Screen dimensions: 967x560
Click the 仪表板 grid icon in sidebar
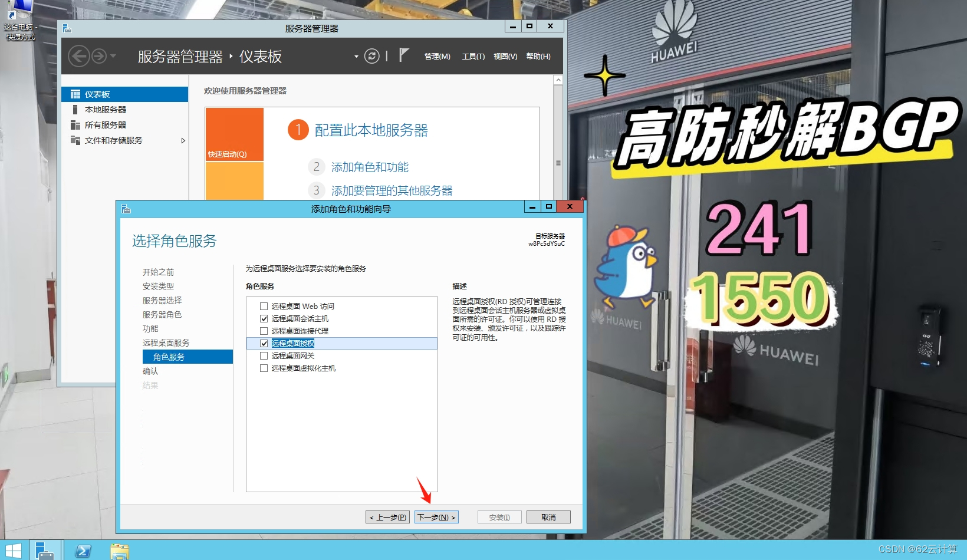(75, 94)
